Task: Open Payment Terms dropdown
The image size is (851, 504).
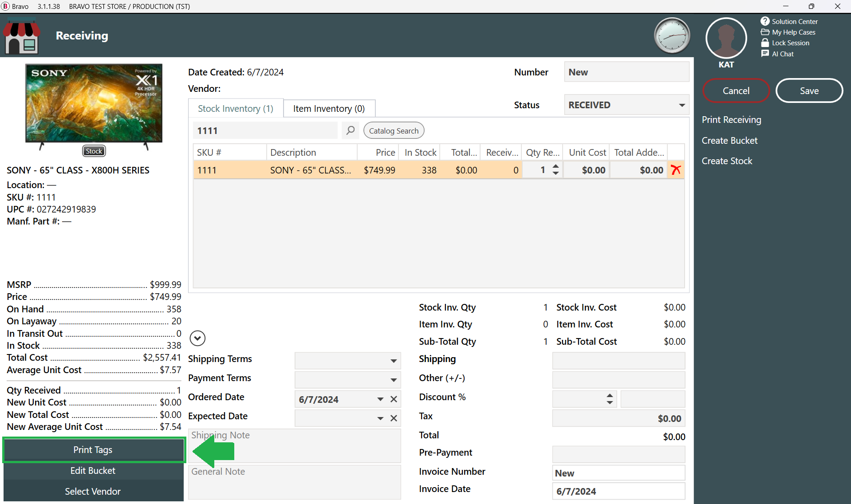Action: pyautogui.click(x=347, y=380)
